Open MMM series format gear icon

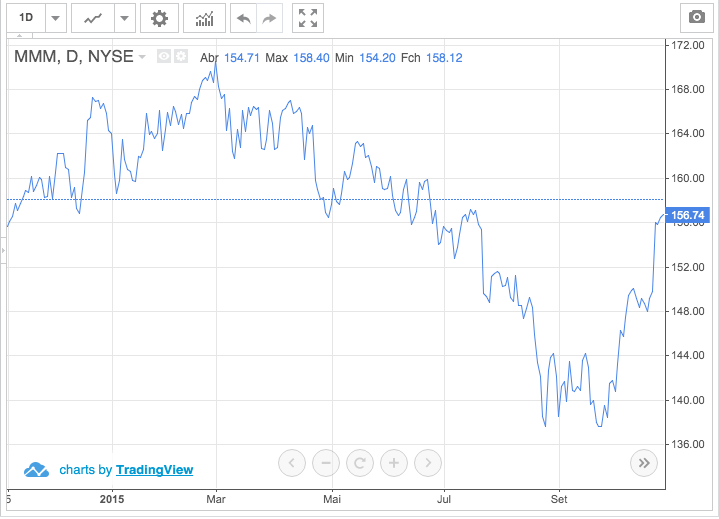click(181, 57)
